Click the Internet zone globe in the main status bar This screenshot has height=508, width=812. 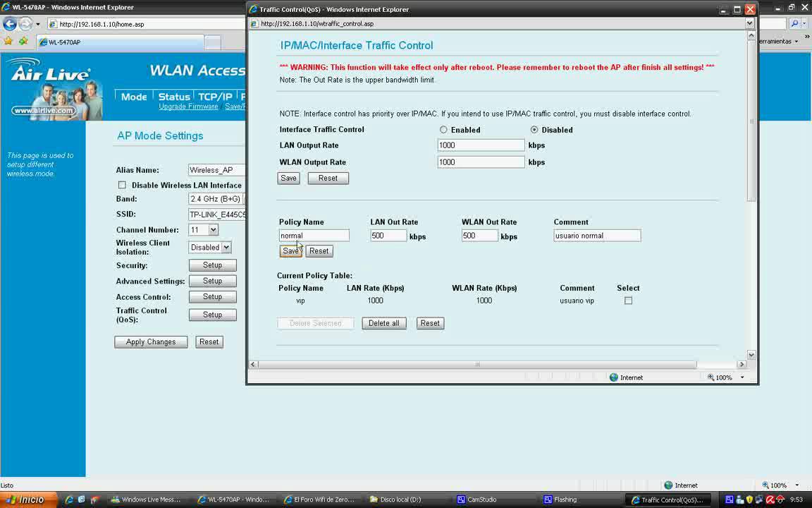668,485
